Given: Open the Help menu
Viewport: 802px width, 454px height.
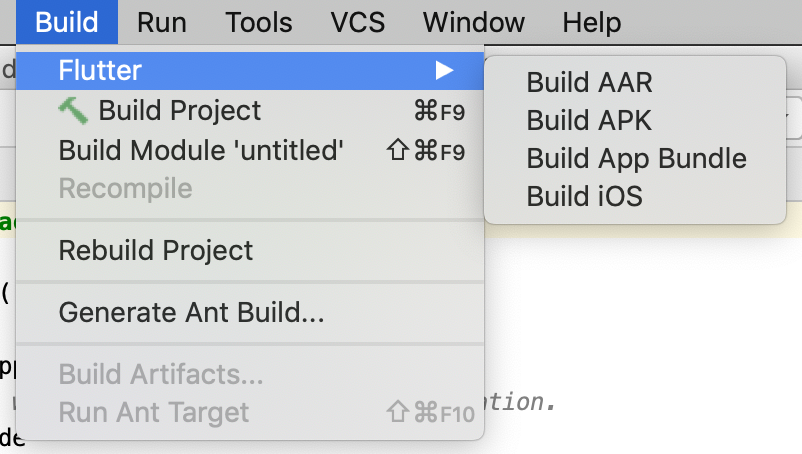Looking at the screenshot, I should (591, 22).
